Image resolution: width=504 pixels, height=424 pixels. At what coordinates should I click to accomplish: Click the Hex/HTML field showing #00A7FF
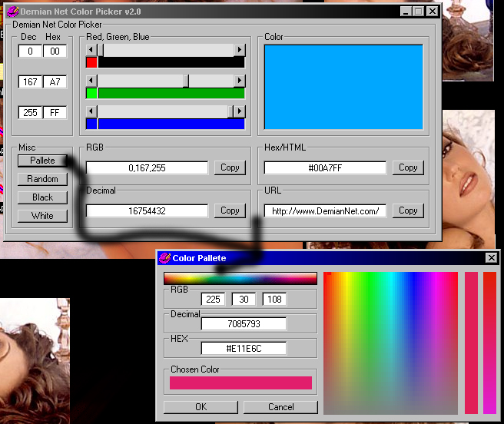tap(325, 167)
